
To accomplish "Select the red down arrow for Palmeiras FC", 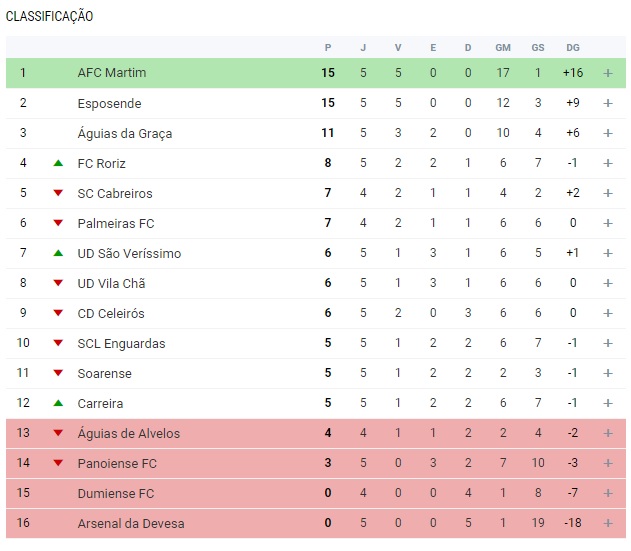I will click(58, 223).
